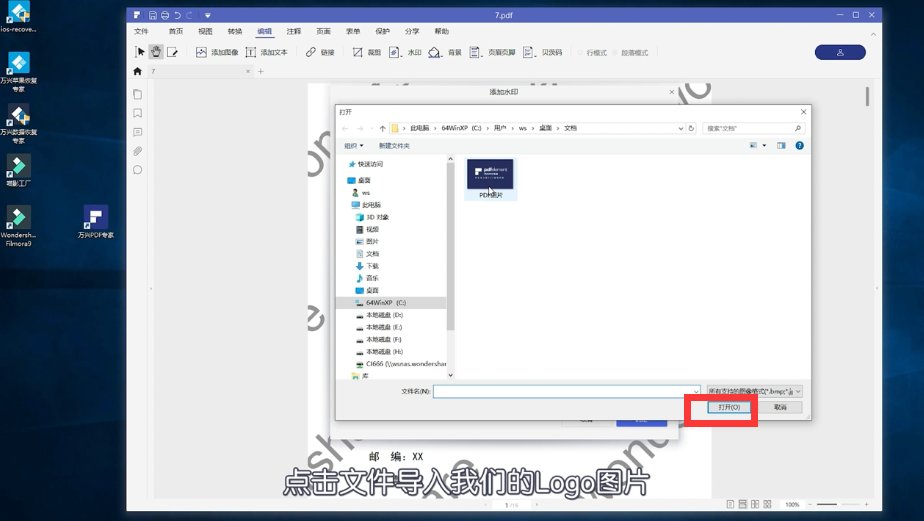This screenshot has height=521, width=924.
Task: Click 添加文本 add text tool
Action: click(266, 52)
